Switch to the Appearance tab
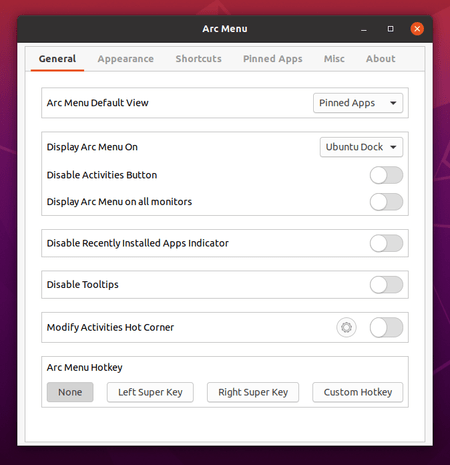Screen dimensions: 450x465 tap(126, 59)
